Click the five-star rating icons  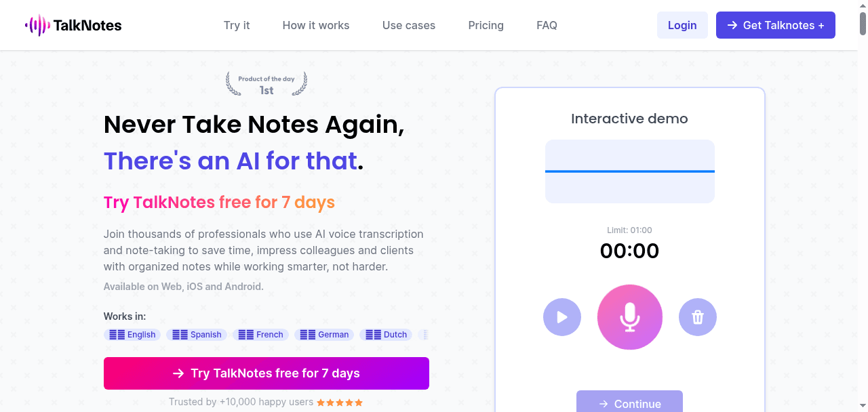(340, 403)
